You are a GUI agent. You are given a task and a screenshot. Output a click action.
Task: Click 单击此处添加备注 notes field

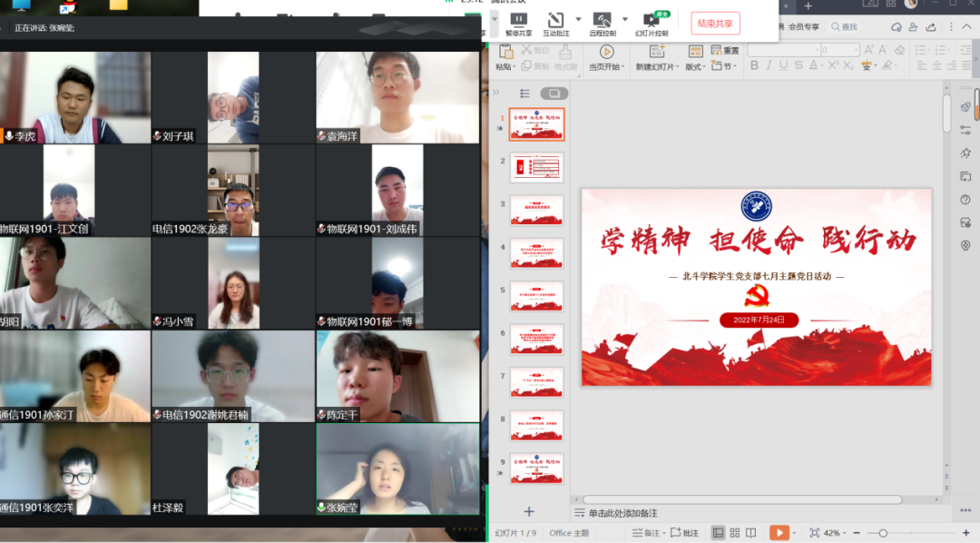pos(622,514)
